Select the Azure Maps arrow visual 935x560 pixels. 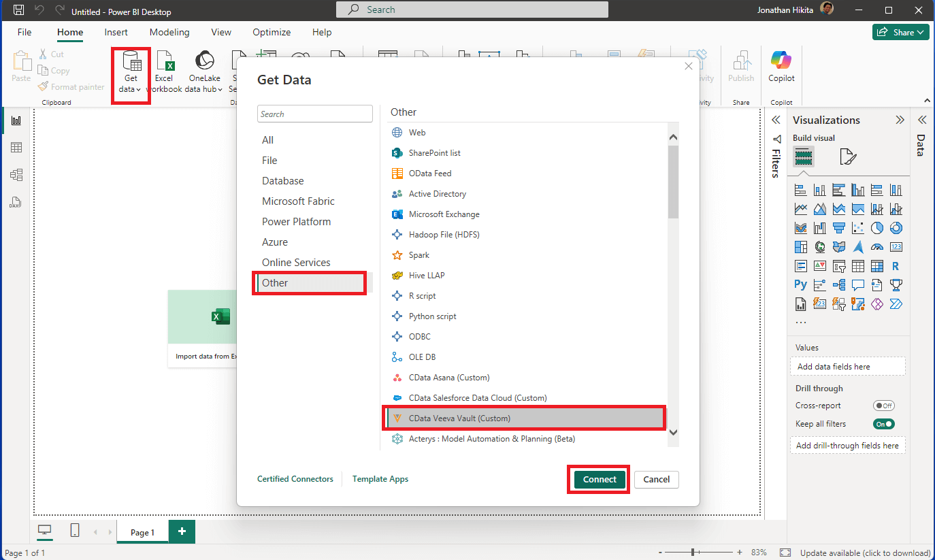(x=858, y=247)
